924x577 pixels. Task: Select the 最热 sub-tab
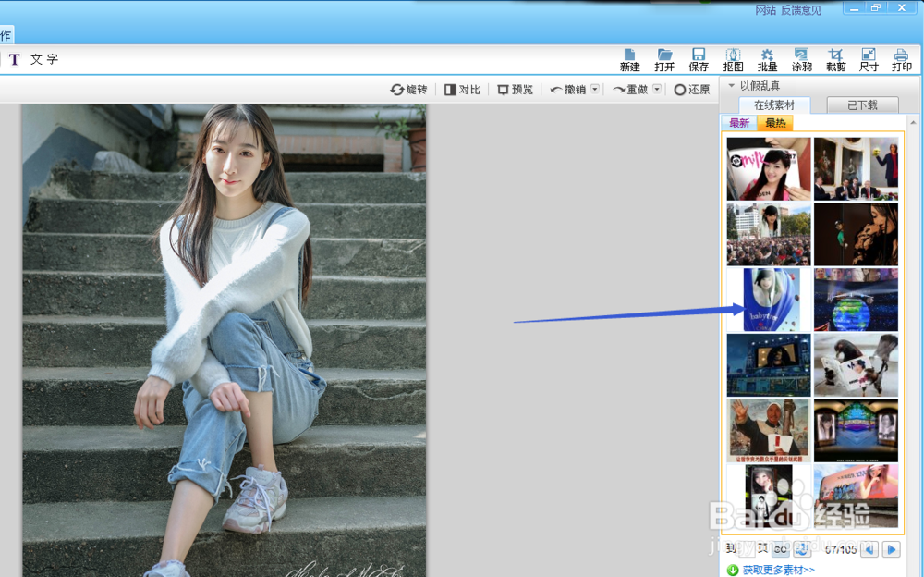click(775, 123)
